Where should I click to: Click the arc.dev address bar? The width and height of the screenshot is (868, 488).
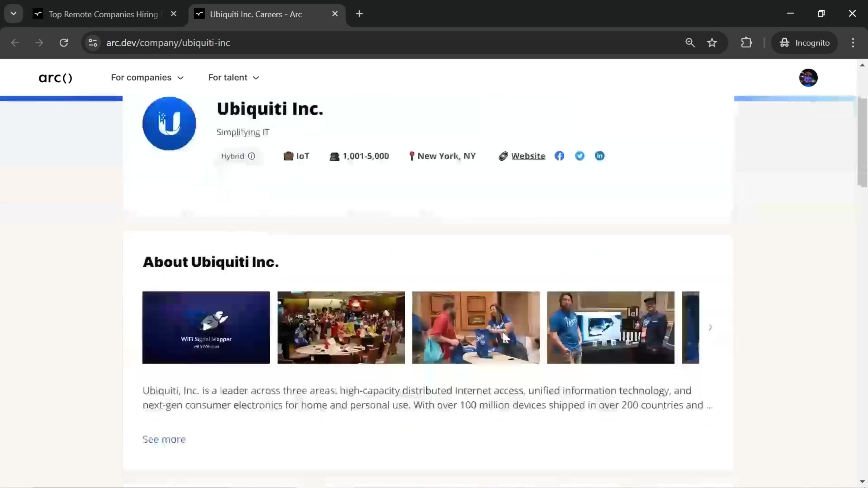(168, 42)
